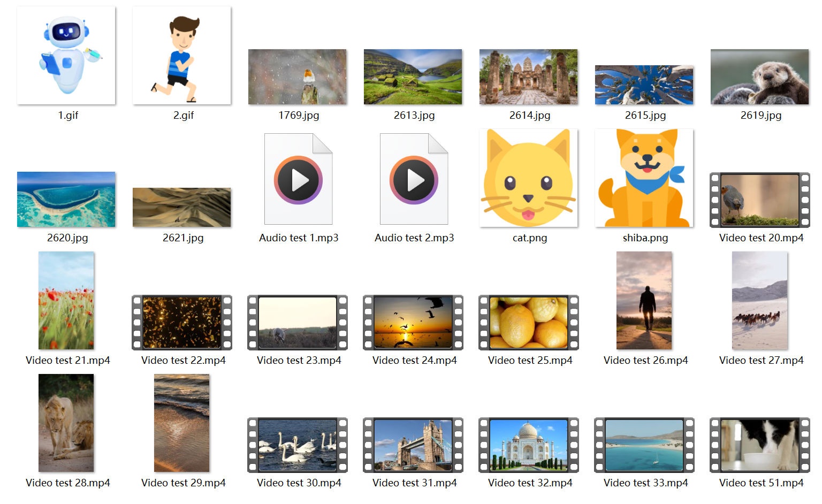Click the 2620.jpg coral reef image
822x504 pixels.
(x=66, y=200)
